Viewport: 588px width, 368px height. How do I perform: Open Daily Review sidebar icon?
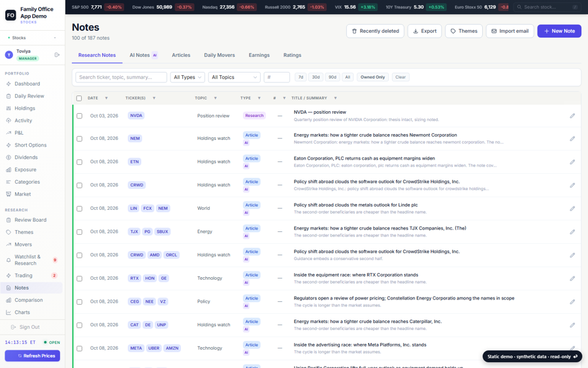tap(8, 96)
